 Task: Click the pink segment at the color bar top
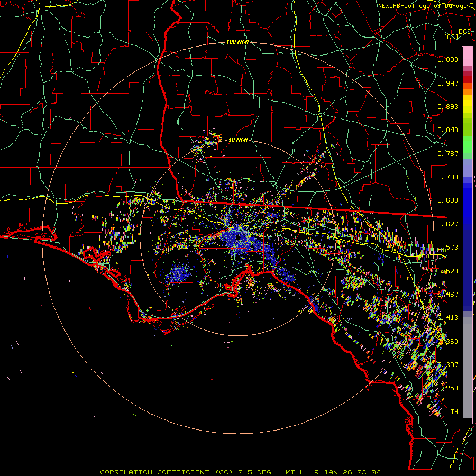467,56
